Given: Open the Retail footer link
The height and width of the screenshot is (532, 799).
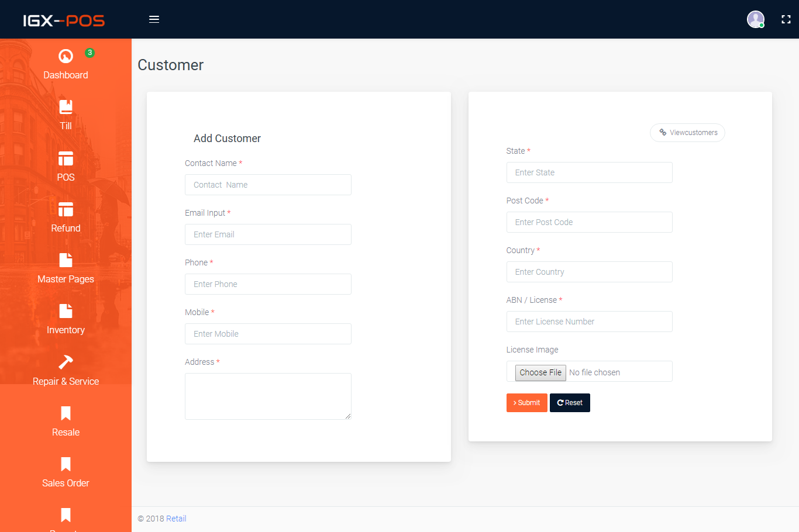Looking at the screenshot, I should coord(176,519).
